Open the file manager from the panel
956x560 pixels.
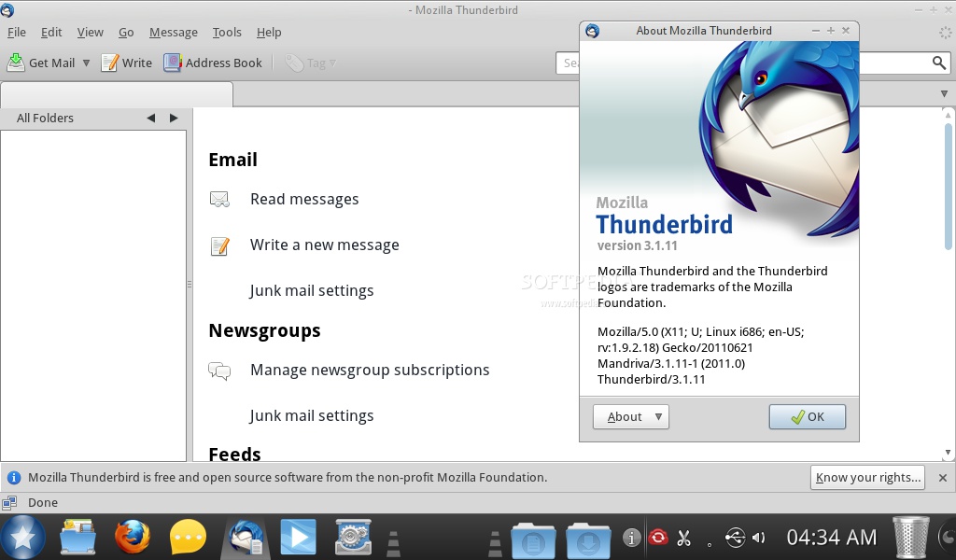pyautogui.click(x=77, y=537)
